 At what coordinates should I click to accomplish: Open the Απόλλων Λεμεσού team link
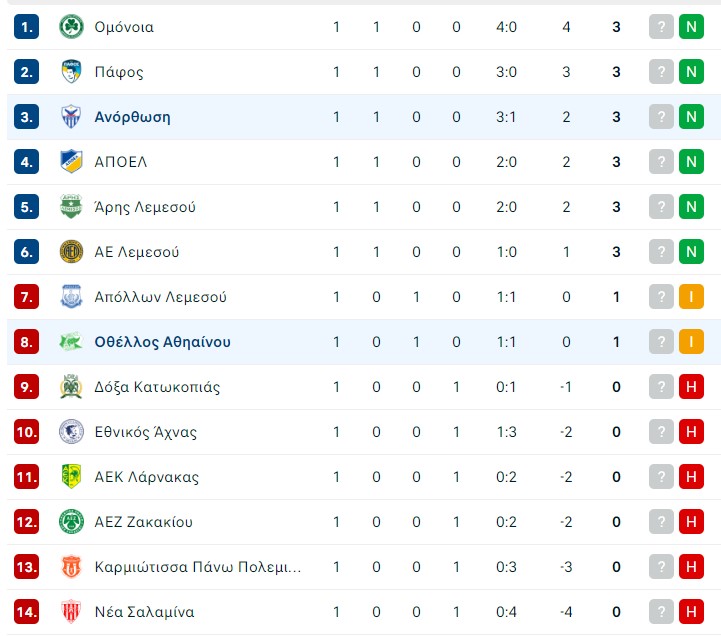[x=160, y=297]
